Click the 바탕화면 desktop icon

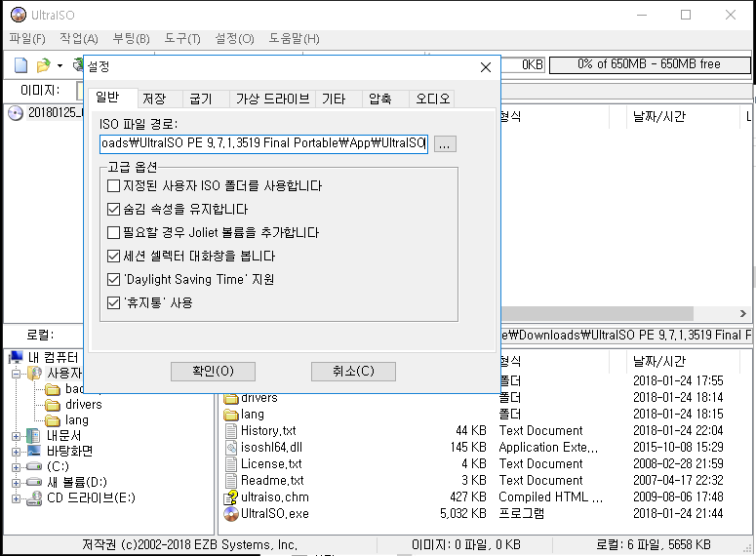[34, 451]
